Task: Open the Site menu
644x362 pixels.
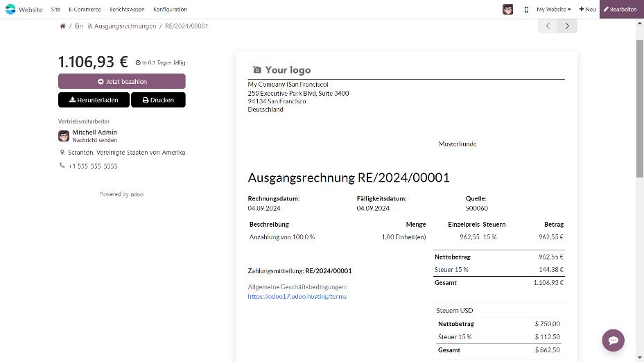Action: click(x=55, y=10)
